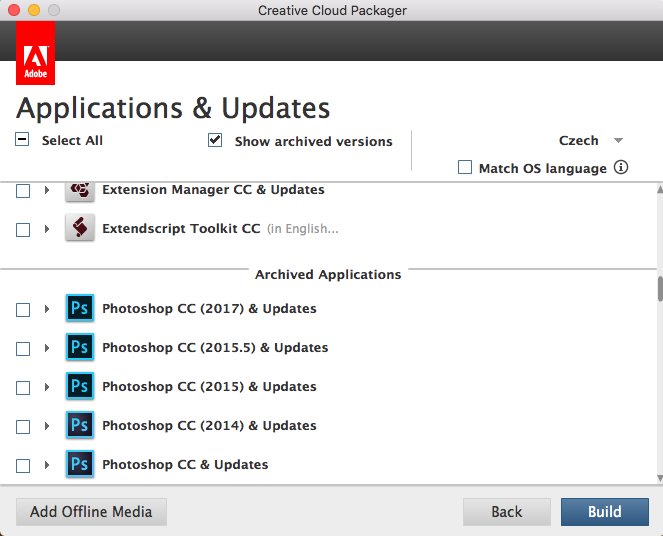Enable Match OS language checkbox
663x536 pixels.
[465, 167]
